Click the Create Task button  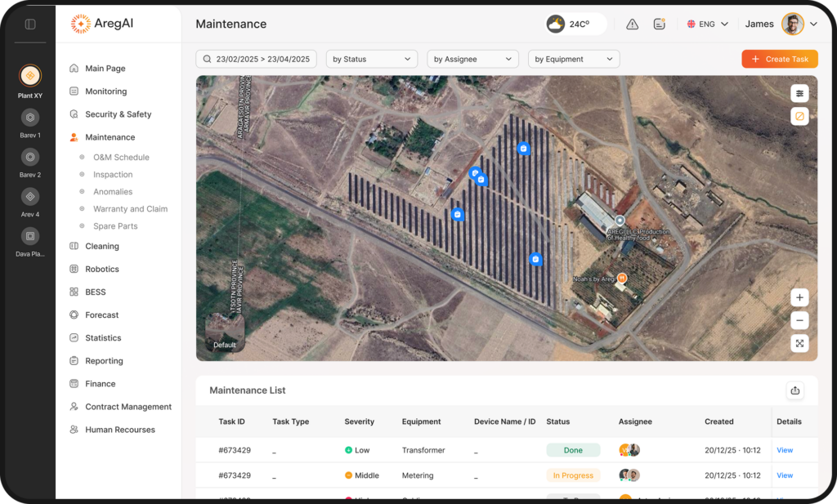(780, 59)
